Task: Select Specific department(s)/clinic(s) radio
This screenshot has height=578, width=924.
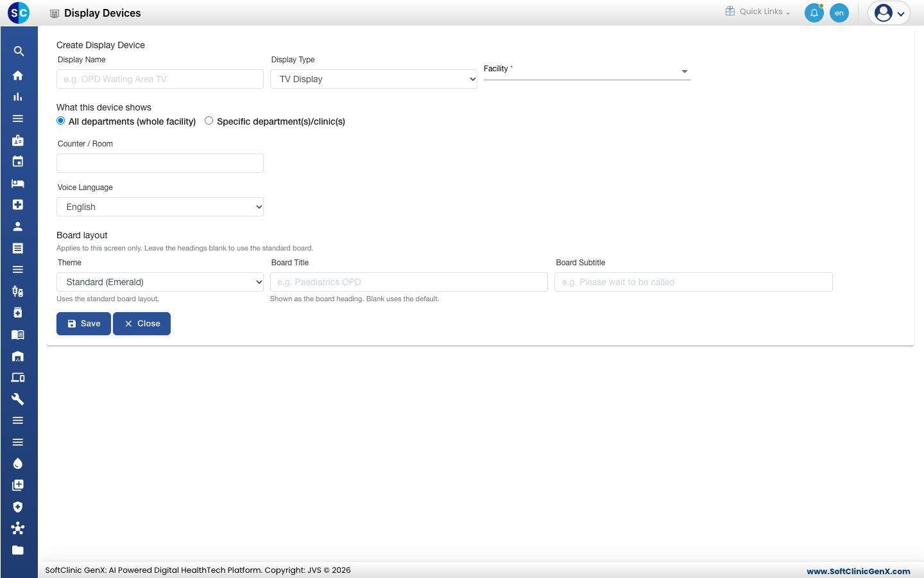Action: [209, 121]
